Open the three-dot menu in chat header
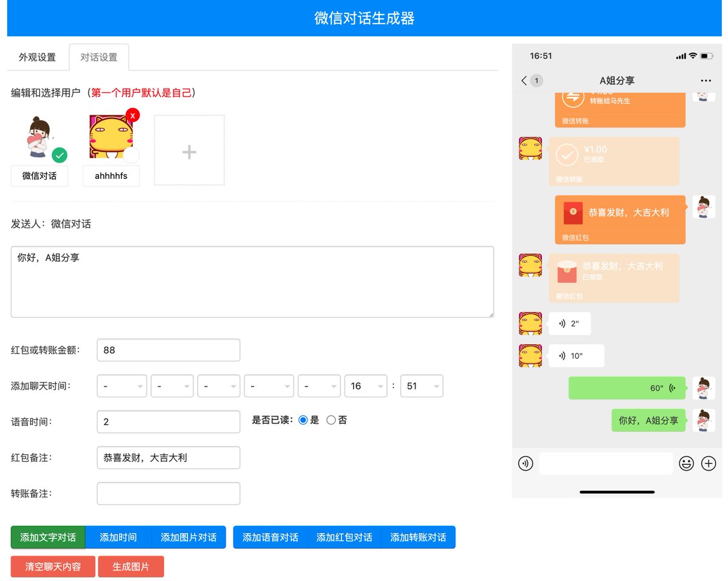Image resolution: width=728 pixels, height=581 pixels. 706,81
